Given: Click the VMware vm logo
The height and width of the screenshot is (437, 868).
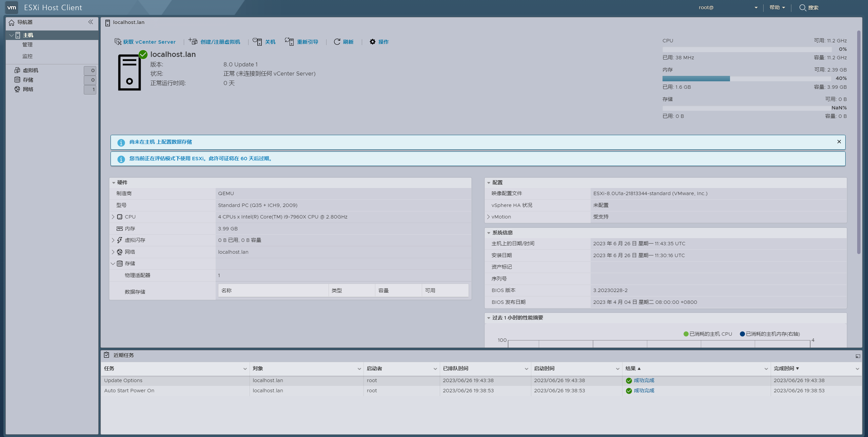Looking at the screenshot, I should (x=12, y=7).
